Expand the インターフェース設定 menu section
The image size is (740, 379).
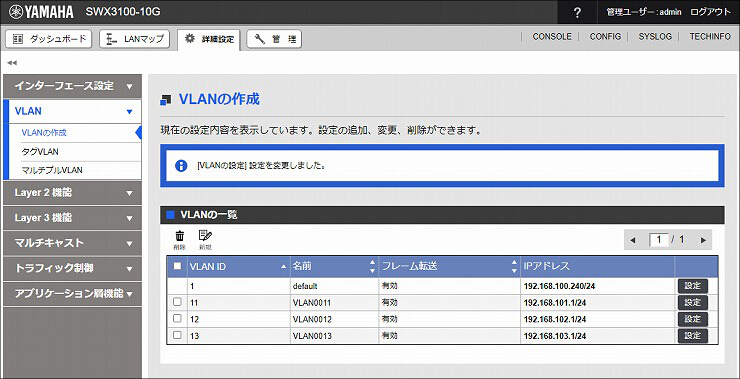[x=72, y=86]
